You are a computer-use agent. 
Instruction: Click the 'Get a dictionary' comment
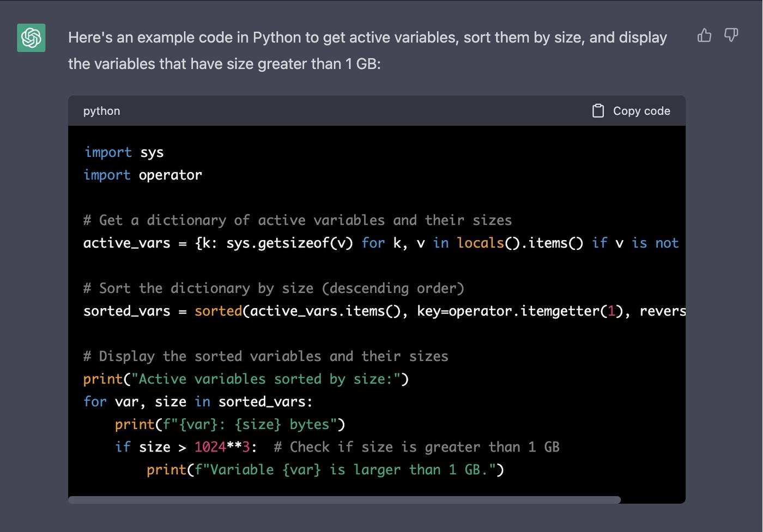pos(298,221)
